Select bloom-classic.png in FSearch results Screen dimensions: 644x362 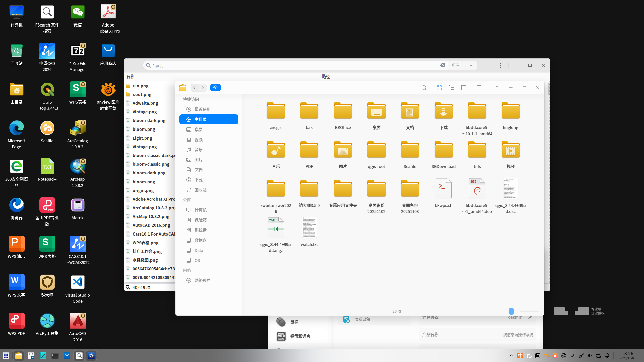[x=151, y=164]
